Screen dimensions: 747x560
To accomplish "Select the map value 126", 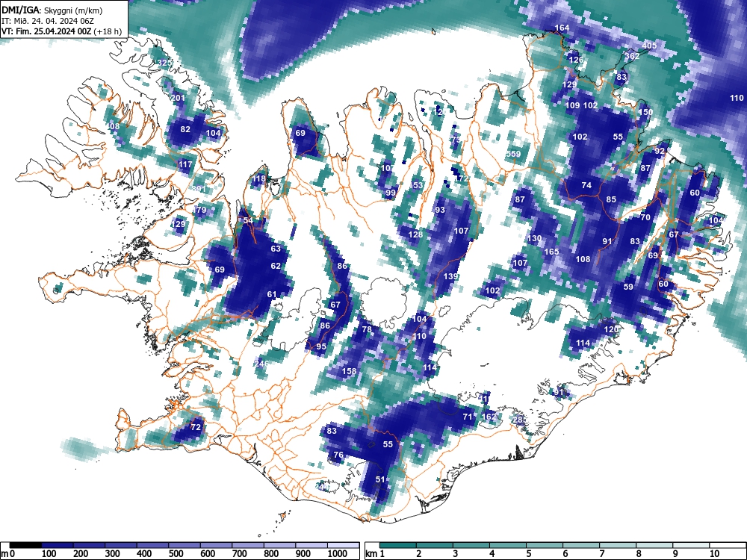I will 576,60.
